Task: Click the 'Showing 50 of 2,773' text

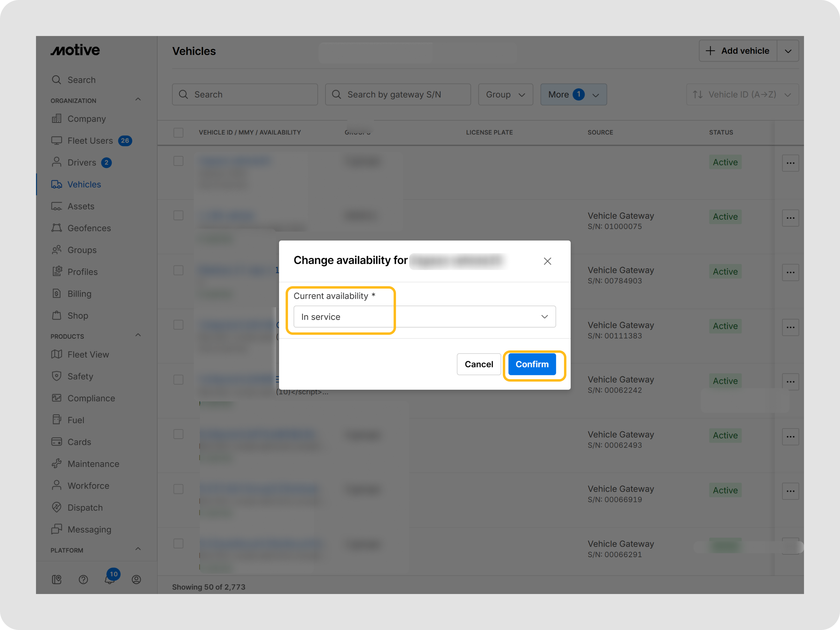Action: tap(209, 587)
